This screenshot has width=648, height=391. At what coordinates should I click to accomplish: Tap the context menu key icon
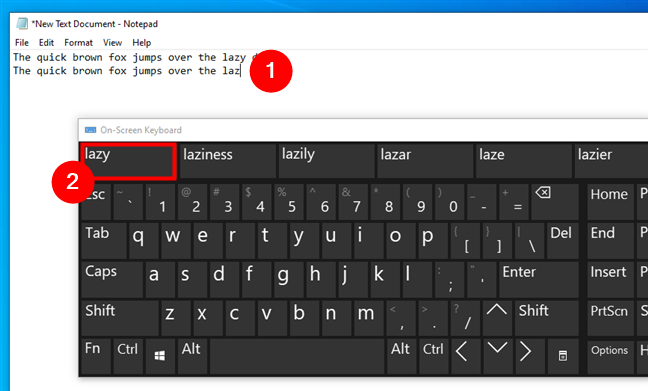point(562,356)
